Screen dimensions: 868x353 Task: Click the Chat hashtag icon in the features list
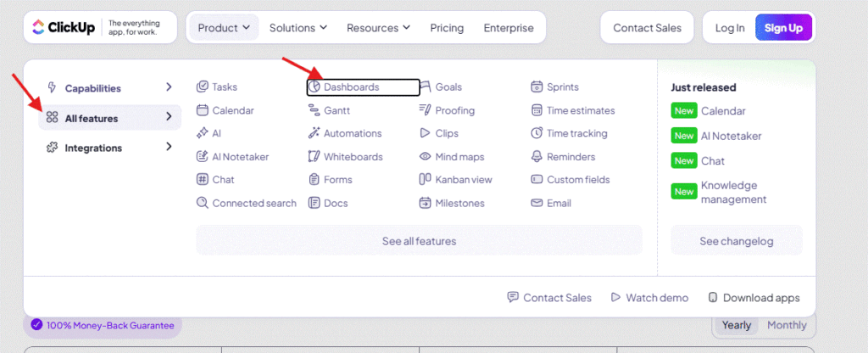[x=202, y=180]
